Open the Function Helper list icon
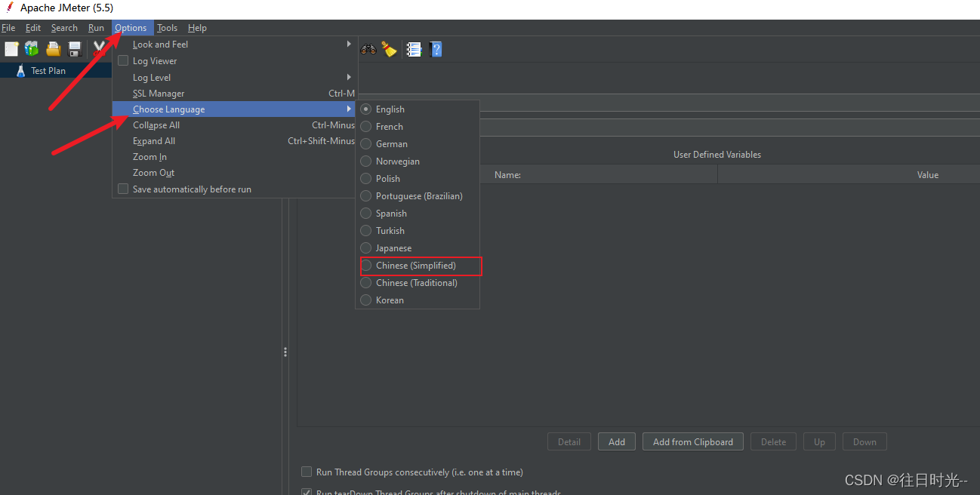Screen dimensions: 980x495 click(x=413, y=49)
